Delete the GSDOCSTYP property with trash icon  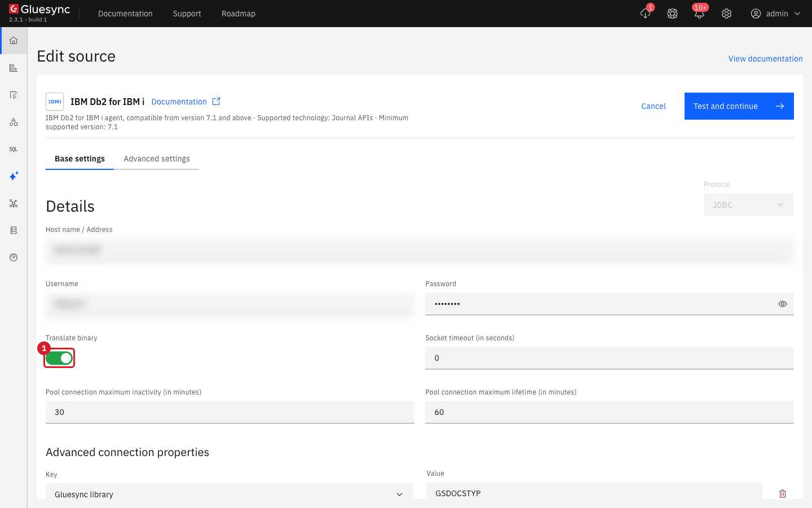click(783, 493)
